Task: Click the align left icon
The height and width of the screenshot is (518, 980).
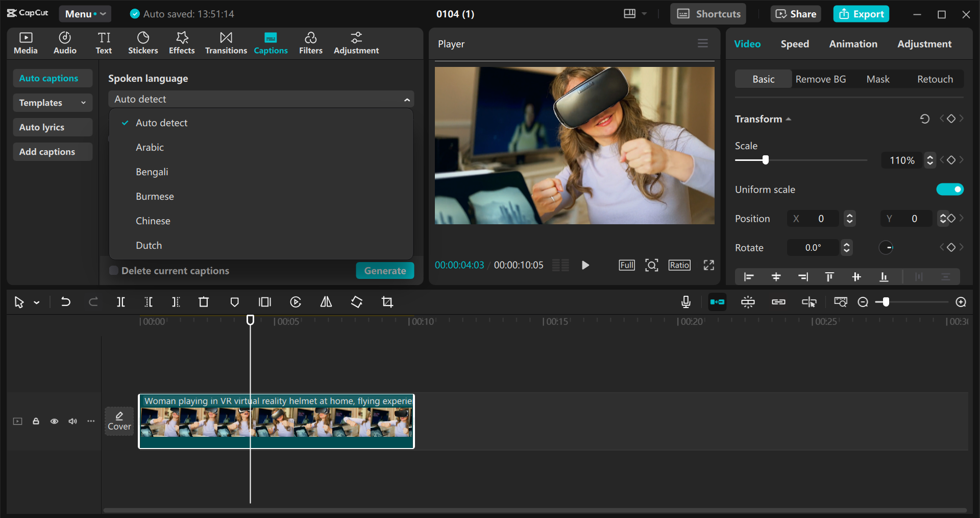Action: click(749, 277)
